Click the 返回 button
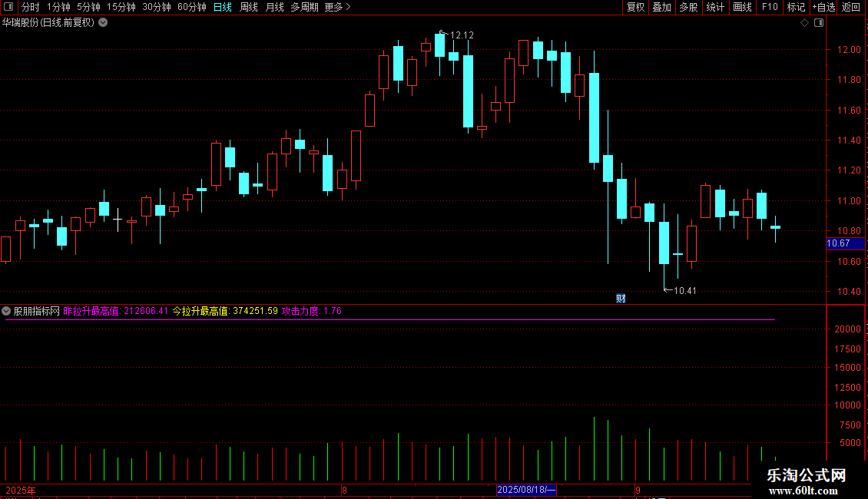Viewport: 868px width, 499px height. [x=851, y=7]
